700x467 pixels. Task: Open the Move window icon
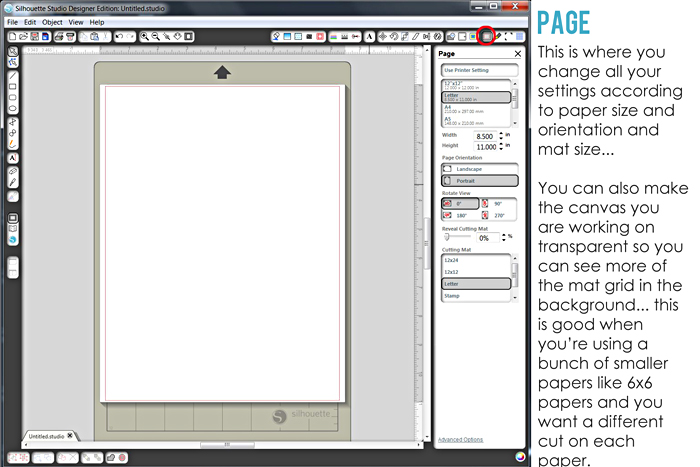pyautogui.click(x=383, y=37)
